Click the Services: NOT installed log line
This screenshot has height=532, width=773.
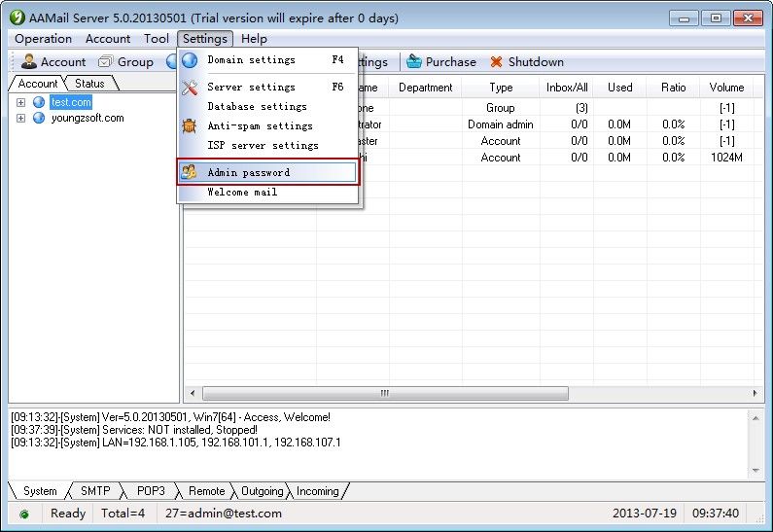click(x=134, y=430)
